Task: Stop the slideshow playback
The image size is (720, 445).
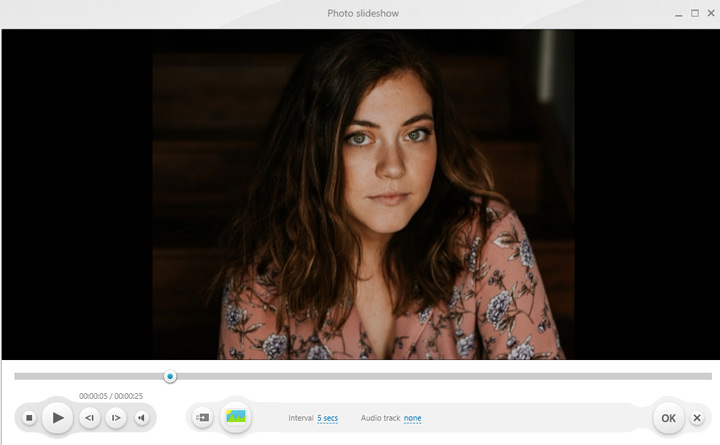Action: tap(29, 418)
